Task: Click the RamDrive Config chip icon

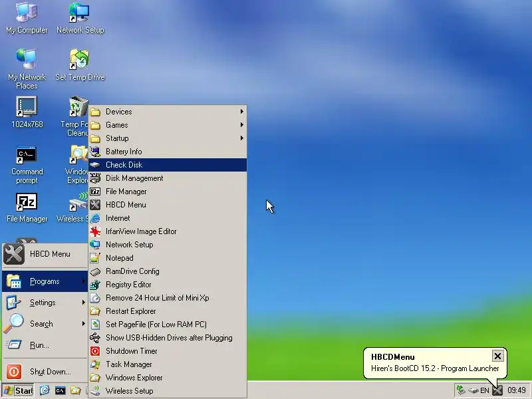Action: (x=95, y=271)
